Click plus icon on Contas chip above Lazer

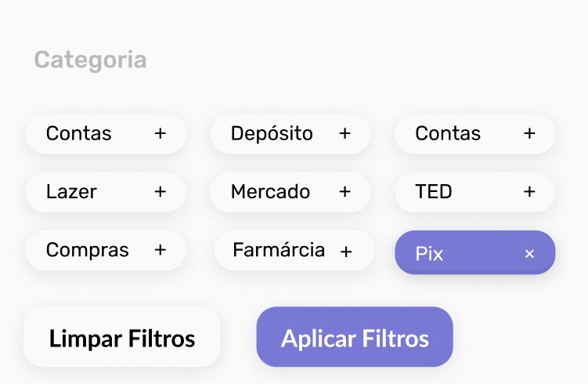[x=161, y=134]
